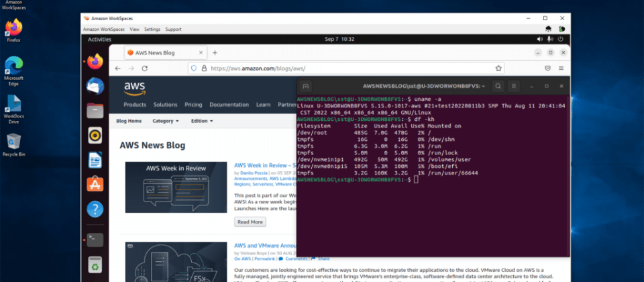The height and width of the screenshot is (282, 644).
Task: Open the Recycle Bin desktop icon
Action: click(x=13, y=145)
